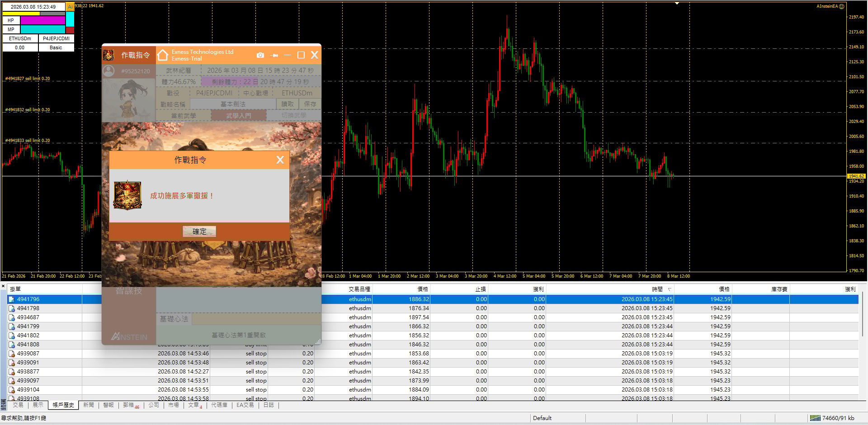
Task: Click the 交易品種 column header
Action: 359,289
